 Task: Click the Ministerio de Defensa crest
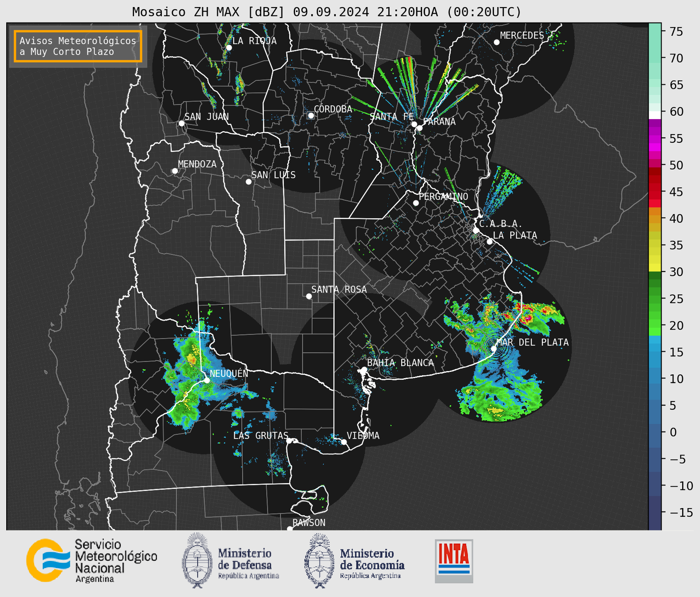198,560
